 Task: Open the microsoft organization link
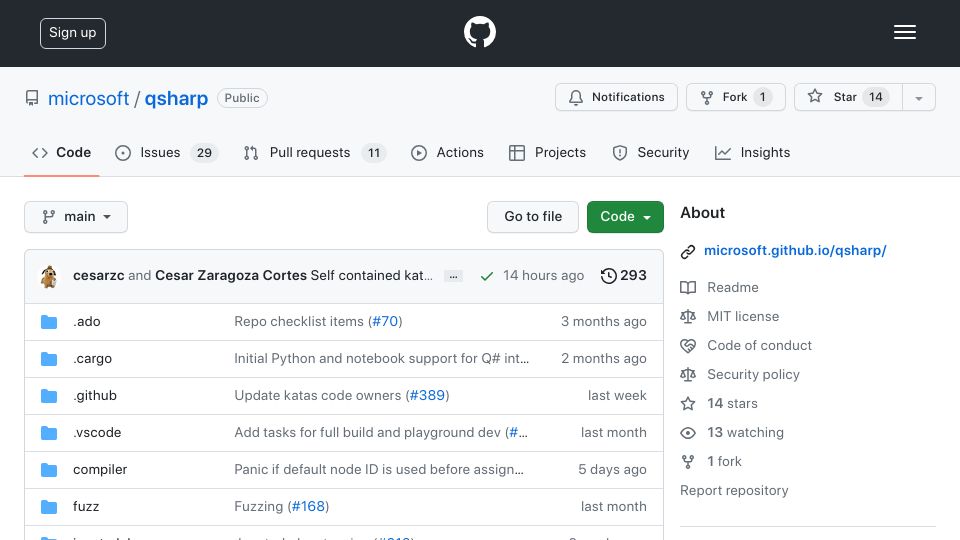pyautogui.click(x=88, y=98)
